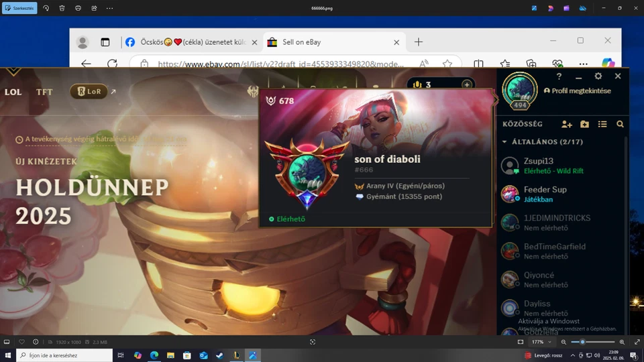Click the summoner avatar with level 494
644x362 pixels.
(x=519, y=91)
